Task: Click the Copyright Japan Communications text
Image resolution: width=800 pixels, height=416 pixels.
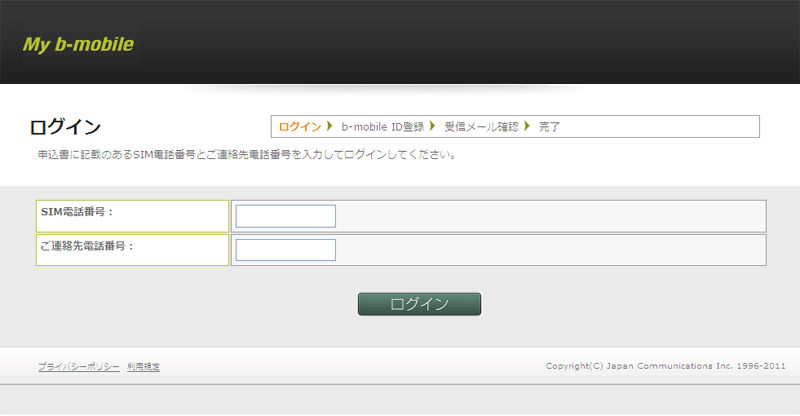Action: coord(665,366)
